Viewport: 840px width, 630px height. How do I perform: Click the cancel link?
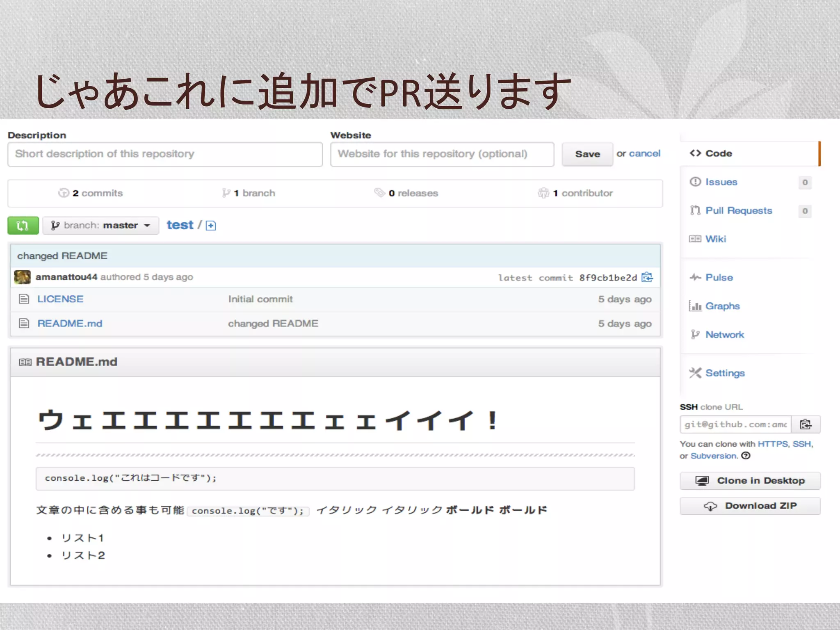point(644,153)
